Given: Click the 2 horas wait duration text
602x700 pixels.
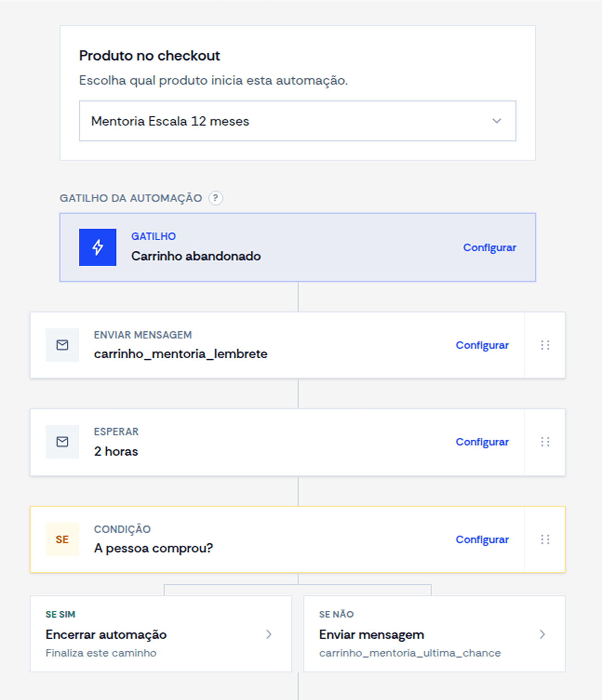Looking at the screenshot, I should pos(116,451).
